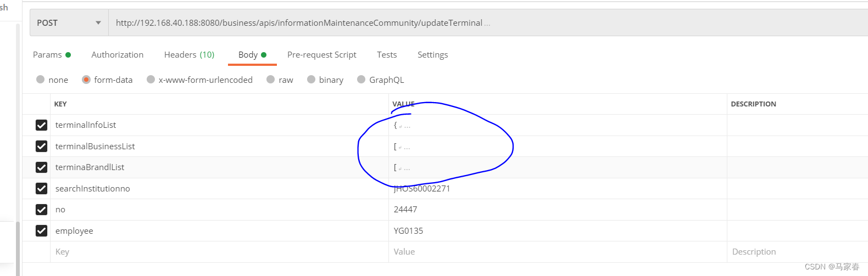Switch to the Pre-request Script tab
The width and height of the screenshot is (868, 276).
[322, 55]
